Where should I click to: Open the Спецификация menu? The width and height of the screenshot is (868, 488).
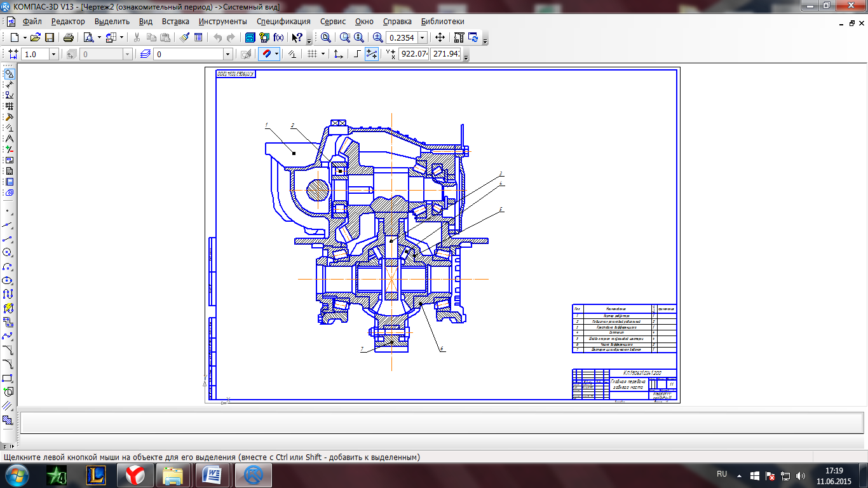click(x=283, y=22)
